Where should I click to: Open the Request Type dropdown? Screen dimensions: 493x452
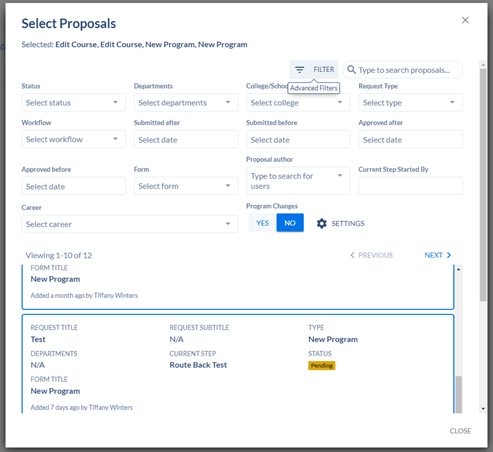(410, 103)
